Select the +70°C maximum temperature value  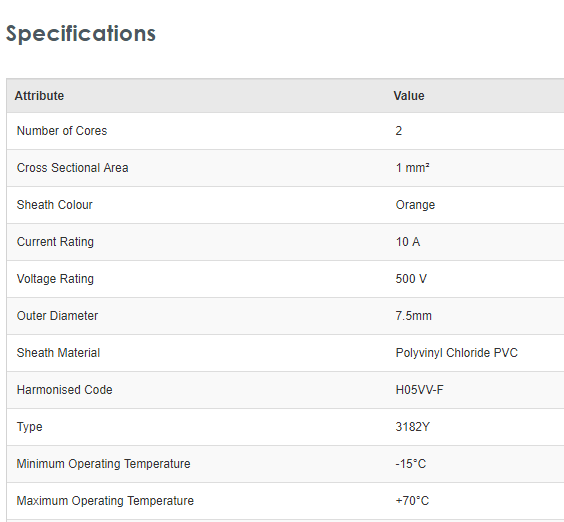click(412, 501)
